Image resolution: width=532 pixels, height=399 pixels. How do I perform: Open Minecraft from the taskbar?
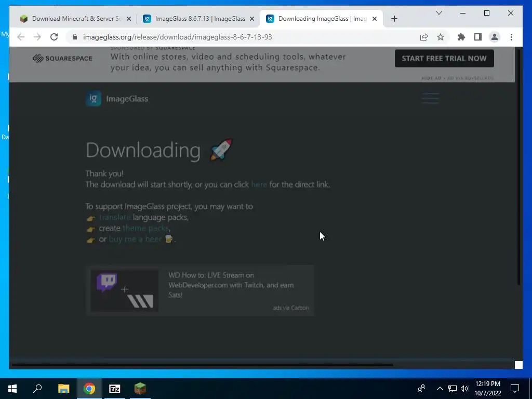(x=140, y=389)
